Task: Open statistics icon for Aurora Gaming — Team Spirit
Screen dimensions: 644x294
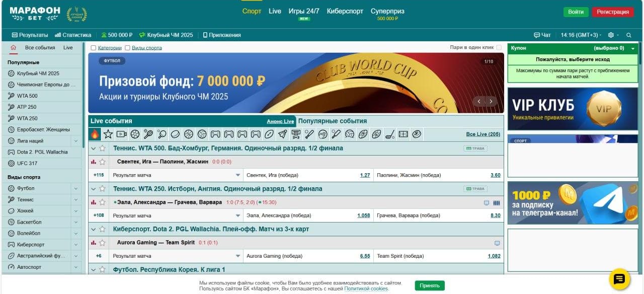Action: click(x=93, y=243)
